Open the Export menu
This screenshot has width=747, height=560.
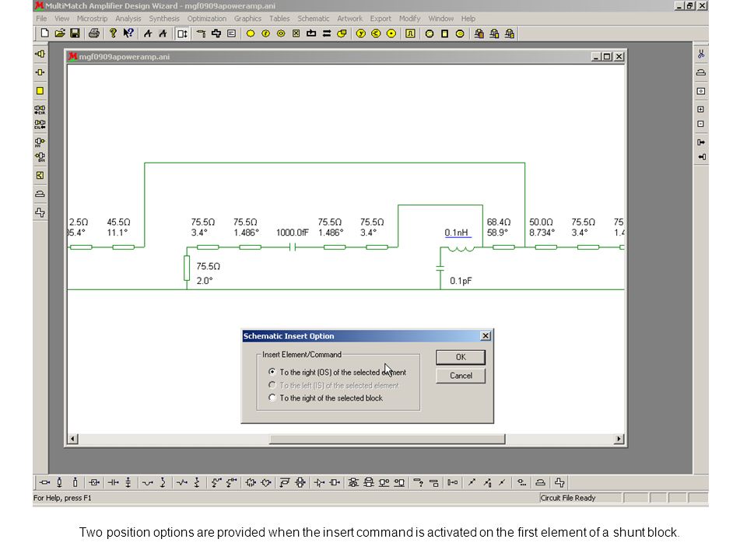(381, 18)
